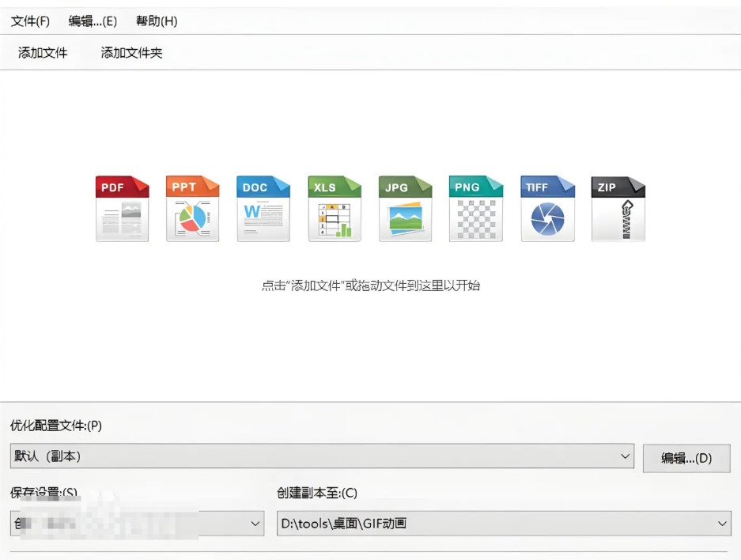Image resolution: width=741 pixels, height=560 pixels.
Task: Select the black ZIP archive icon
Action: point(618,208)
